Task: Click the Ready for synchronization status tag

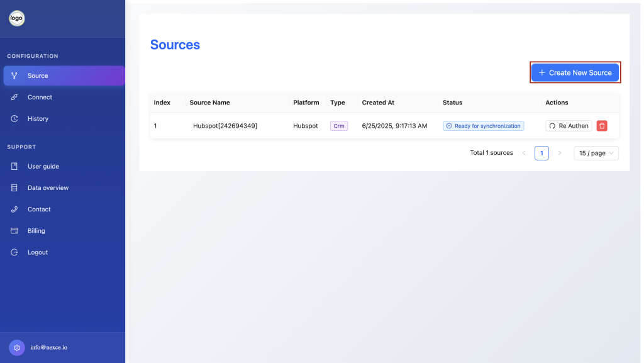Action: pos(483,126)
